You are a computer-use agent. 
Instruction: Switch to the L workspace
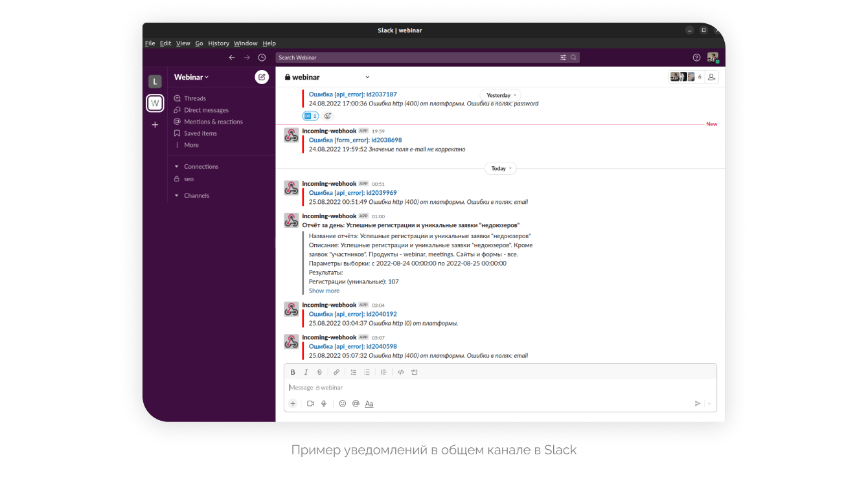coord(155,82)
